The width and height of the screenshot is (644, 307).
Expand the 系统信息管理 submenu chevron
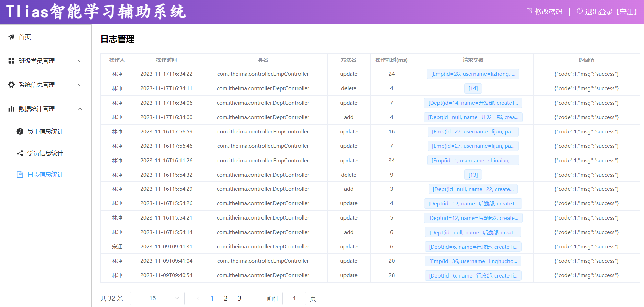click(x=80, y=85)
